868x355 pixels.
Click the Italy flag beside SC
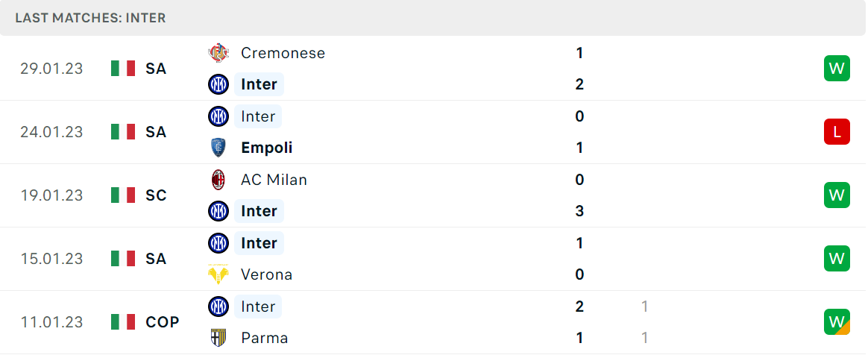pos(123,195)
